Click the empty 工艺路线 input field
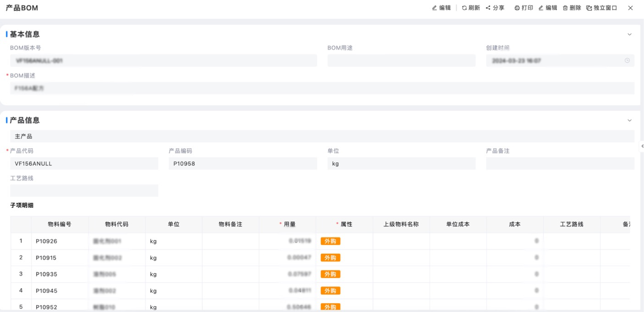The height and width of the screenshot is (312, 644). pos(84,191)
